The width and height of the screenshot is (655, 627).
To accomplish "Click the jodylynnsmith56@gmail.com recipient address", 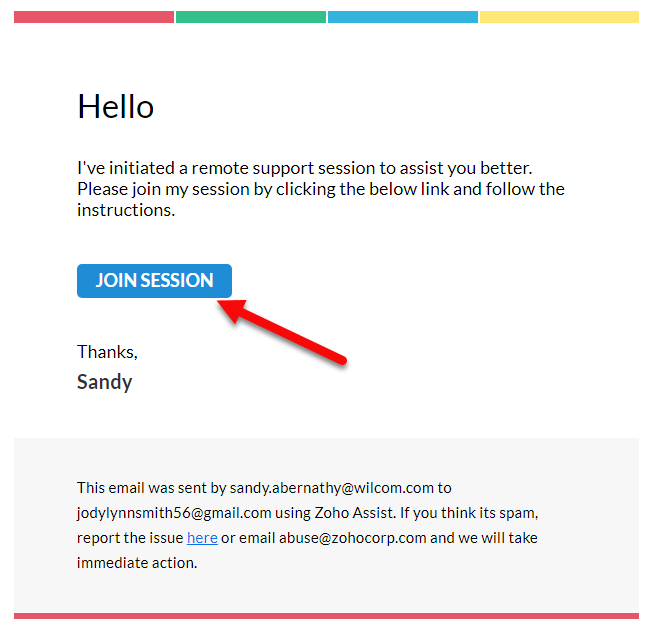I will (x=174, y=513).
